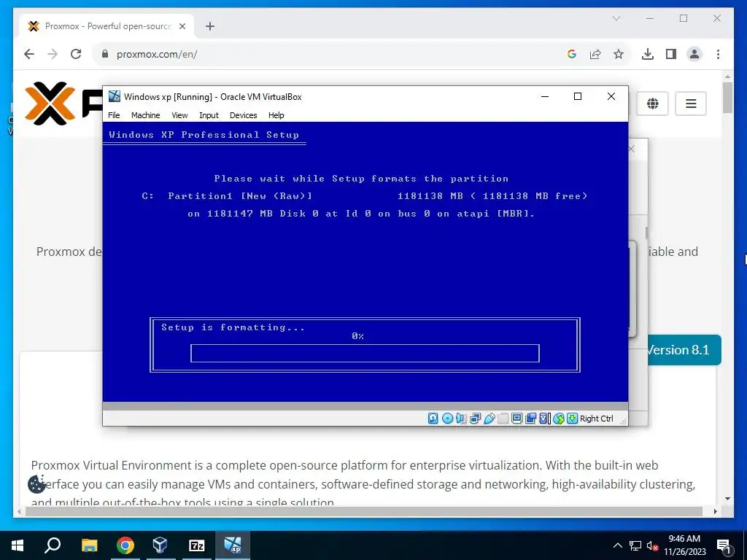Open the Chrome profile avatar
Image resolution: width=747 pixels, height=560 pixels.
pos(694,54)
